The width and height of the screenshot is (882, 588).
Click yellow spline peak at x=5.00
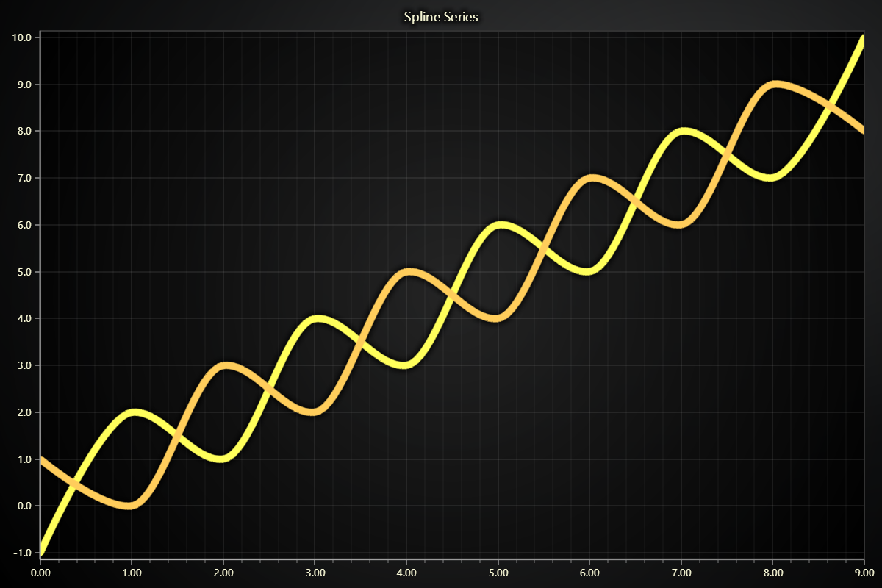pos(499,225)
